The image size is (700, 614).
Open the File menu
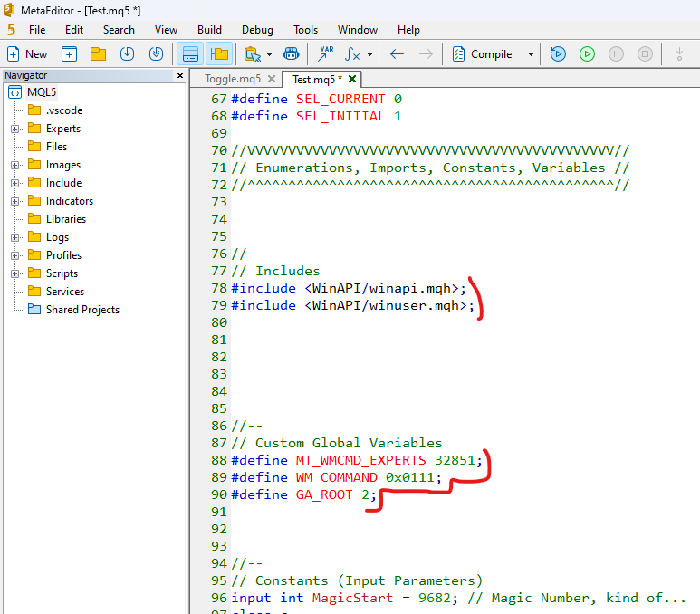(x=37, y=30)
